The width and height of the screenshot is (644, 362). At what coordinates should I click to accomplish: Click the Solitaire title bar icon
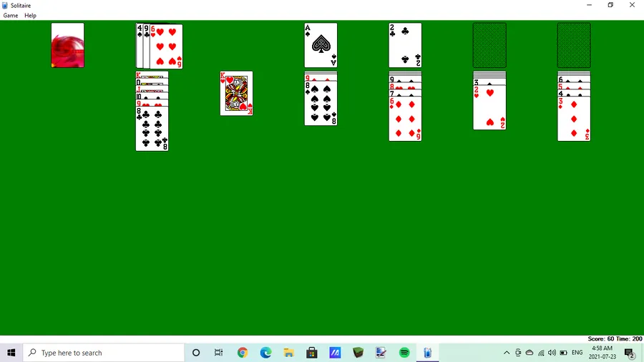(x=5, y=5)
